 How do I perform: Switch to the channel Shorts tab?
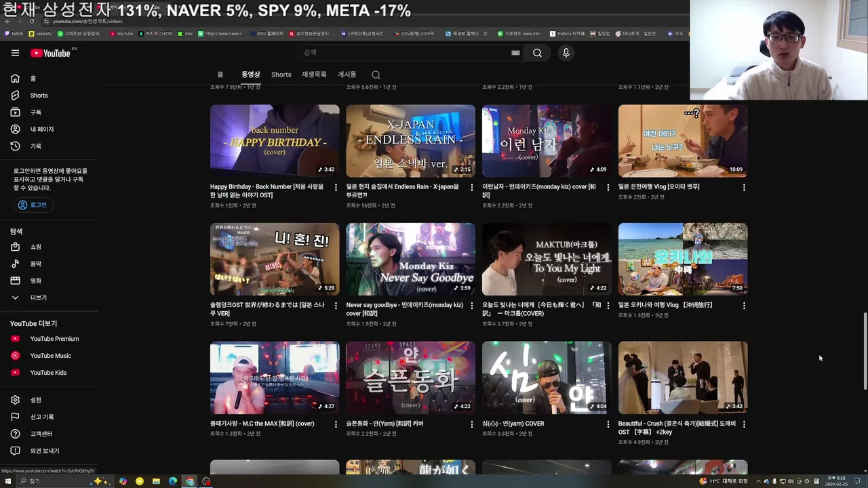coord(281,75)
